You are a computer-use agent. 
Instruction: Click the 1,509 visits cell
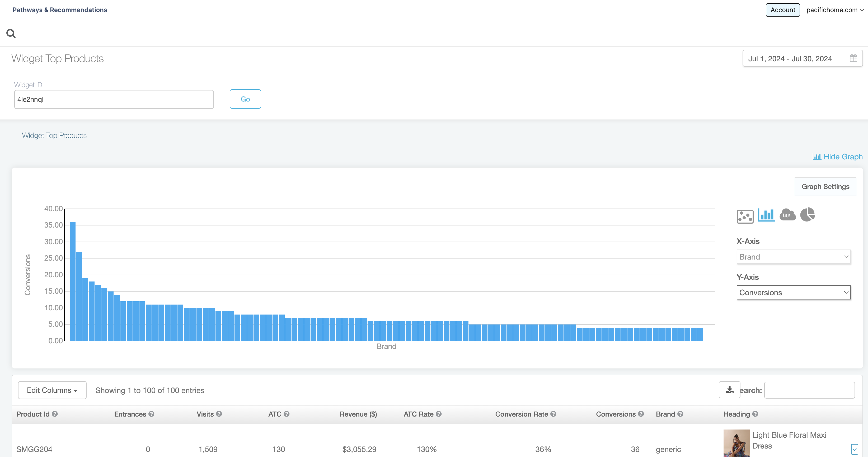[208, 449]
